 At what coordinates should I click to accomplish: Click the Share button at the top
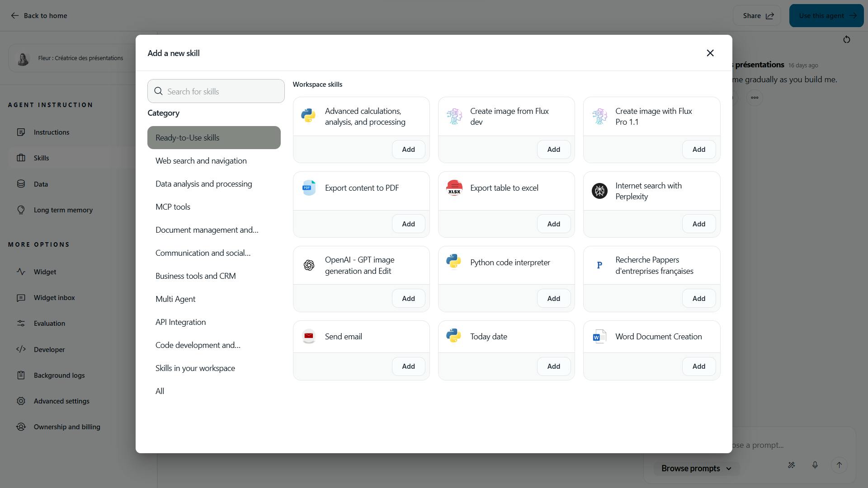[757, 15]
